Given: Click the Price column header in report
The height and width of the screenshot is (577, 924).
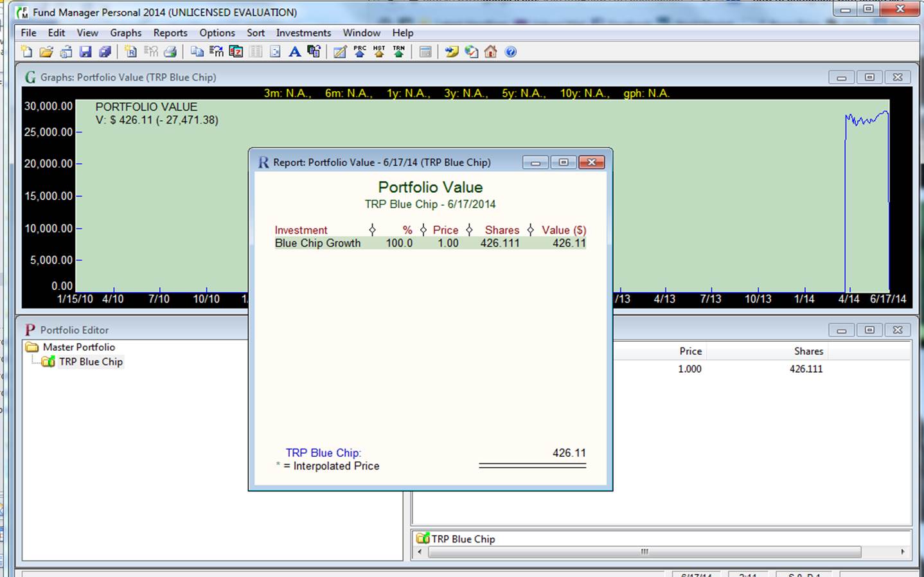Looking at the screenshot, I should click(x=445, y=230).
